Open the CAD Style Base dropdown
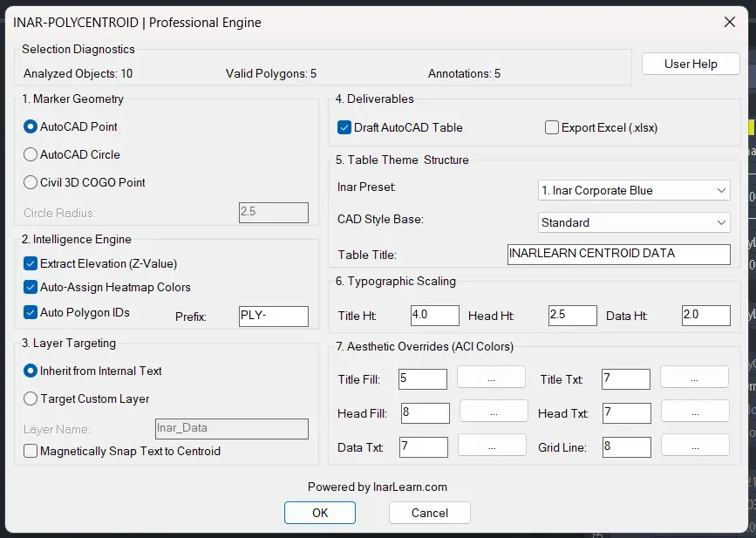The width and height of the screenshot is (756, 538). [x=634, y=222]
